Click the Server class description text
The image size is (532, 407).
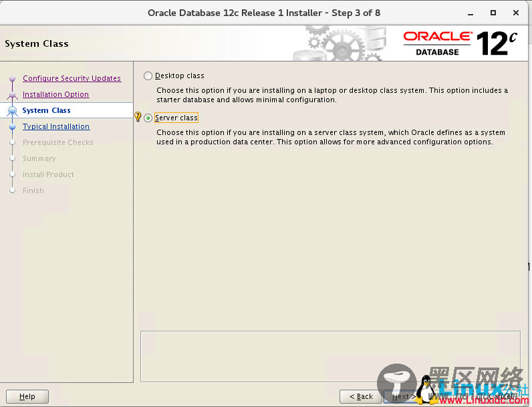point(331,137)
